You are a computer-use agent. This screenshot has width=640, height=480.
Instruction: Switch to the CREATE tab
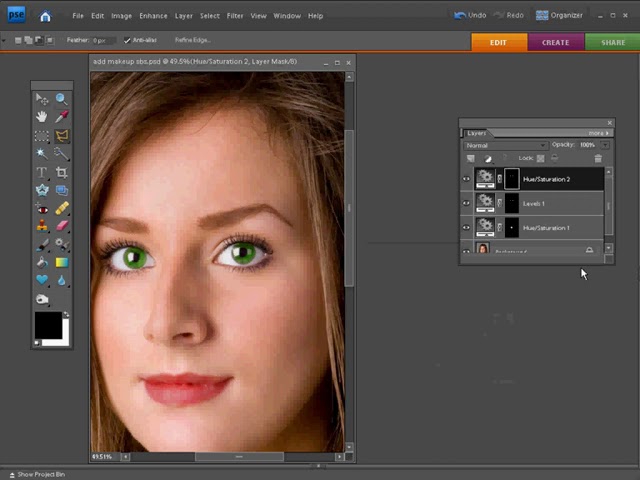point(556,42)
